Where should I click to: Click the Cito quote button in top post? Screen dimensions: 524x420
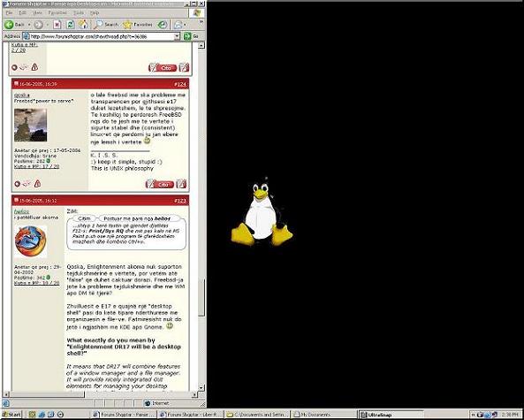click(x=163, y=67)
